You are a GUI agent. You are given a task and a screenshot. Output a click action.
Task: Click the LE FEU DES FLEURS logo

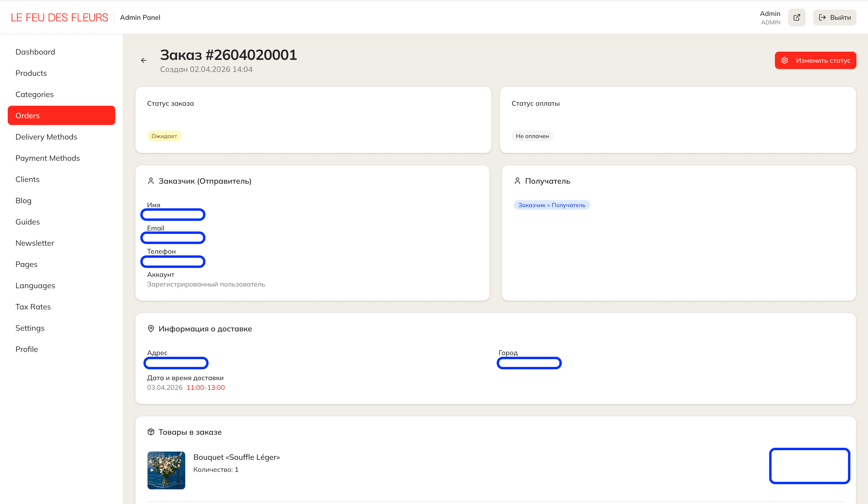[59, 18]
